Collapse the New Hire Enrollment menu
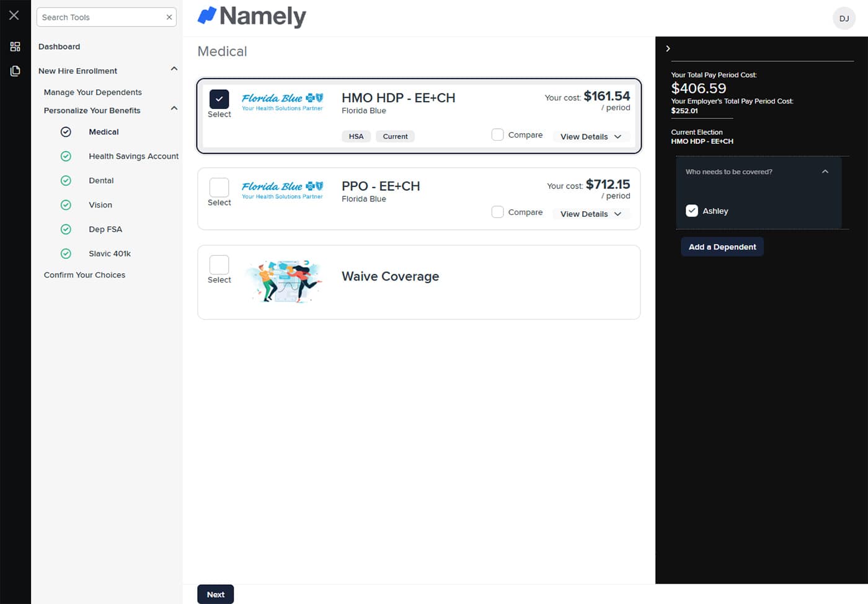The height and width of the screenshot is (604, 868). [x=174, y=69]
